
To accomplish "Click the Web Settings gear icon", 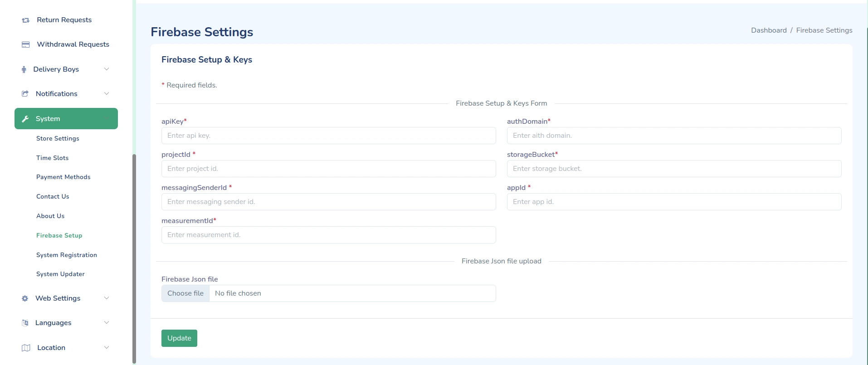I will point(25,298).
